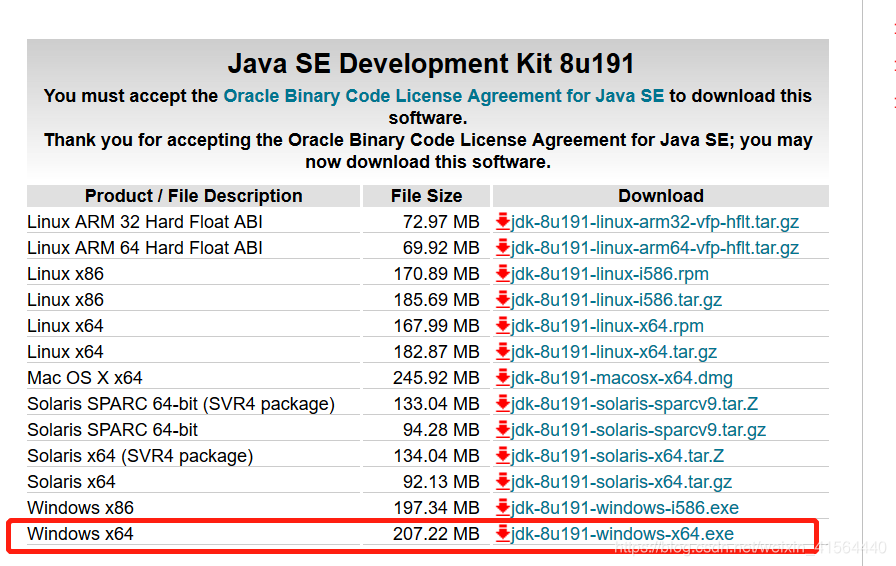Click the 69.92 MB file size
The height and width of the screenshot is (566, 896).
441,248
